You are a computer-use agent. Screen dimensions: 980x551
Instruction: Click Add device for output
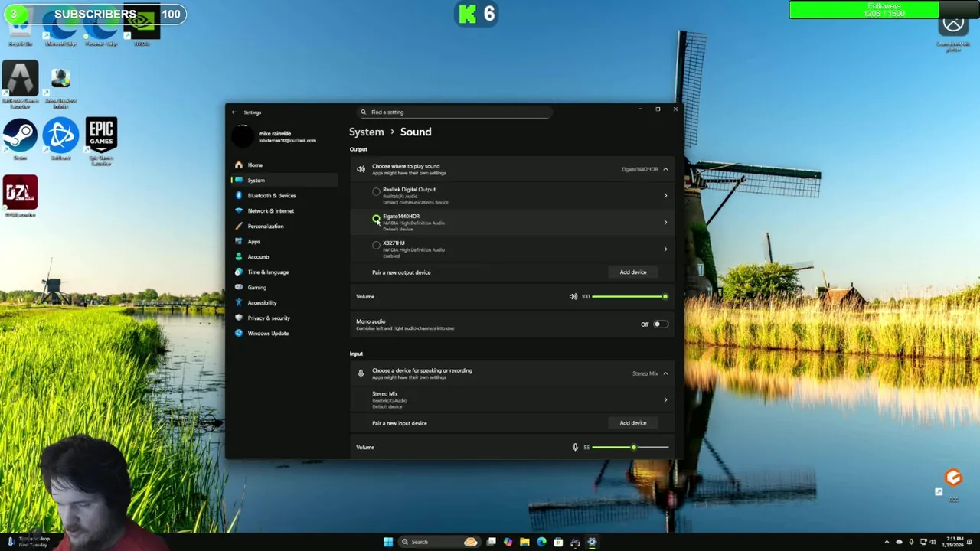(x=632, y=272)
